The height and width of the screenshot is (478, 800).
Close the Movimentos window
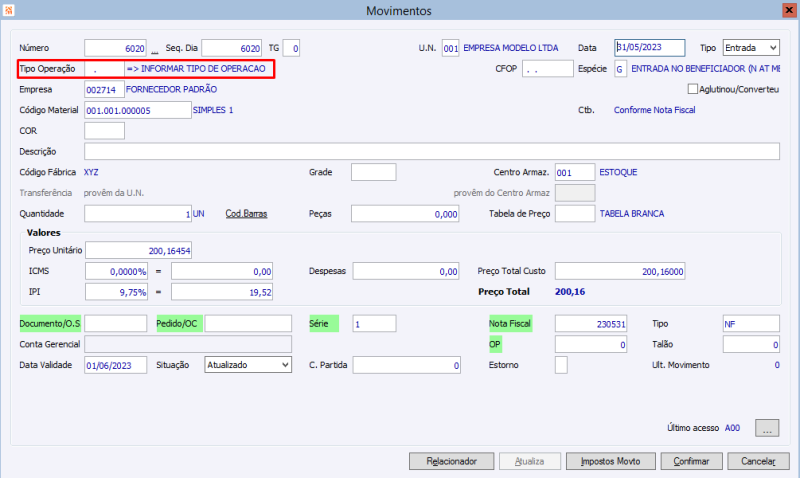[x=789, y=10]
